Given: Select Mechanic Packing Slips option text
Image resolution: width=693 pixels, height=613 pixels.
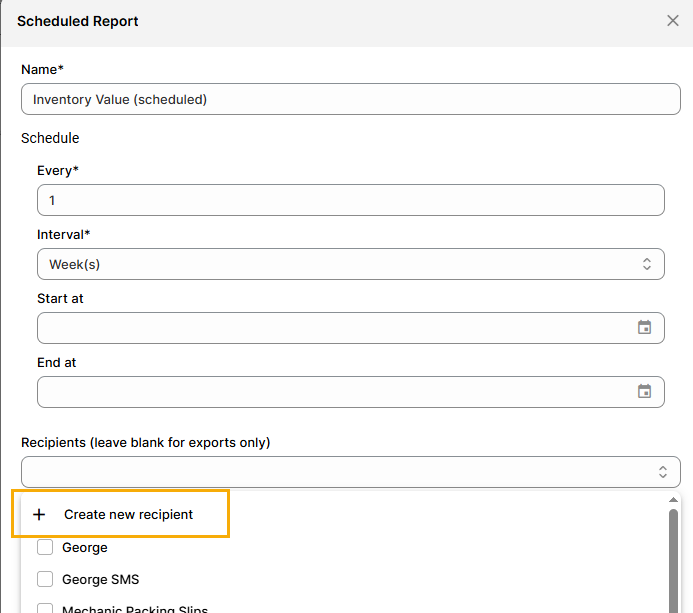Looking at the screenshot, I should (135, 608).
